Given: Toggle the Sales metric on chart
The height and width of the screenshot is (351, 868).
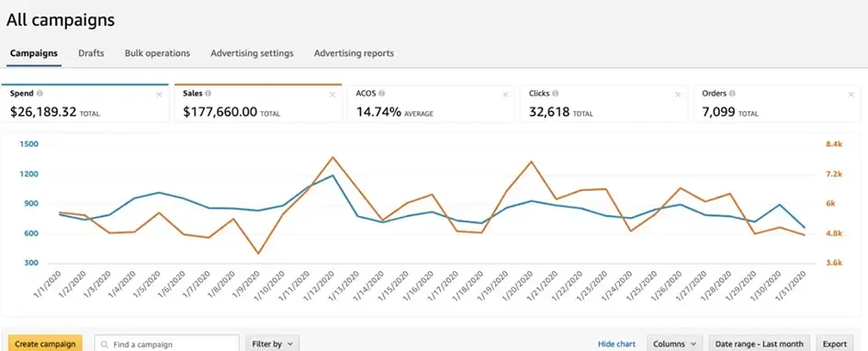Looking at the screenshot, I should click(x=258, y=104).
